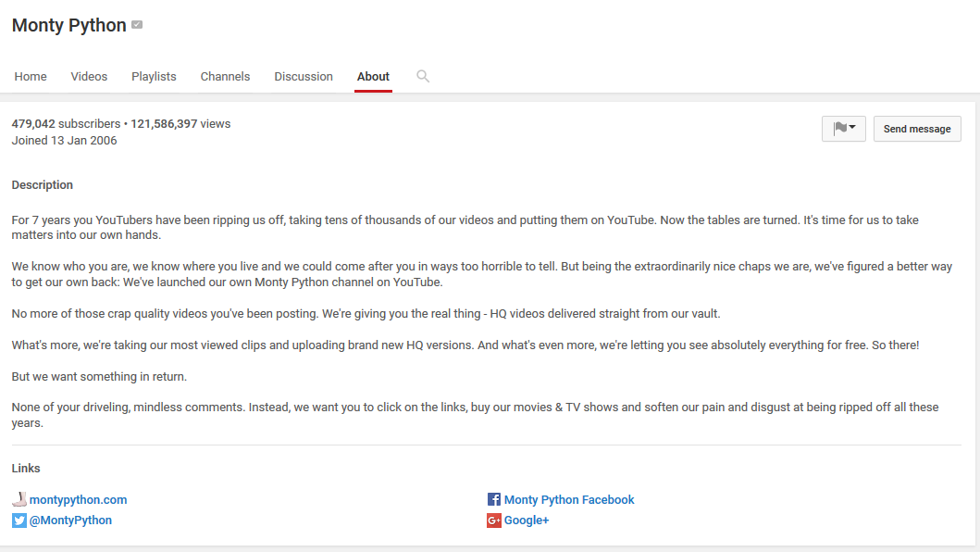Open the Monty Python Facebook link
The image size is (980, 552).
tap(569, 499)
